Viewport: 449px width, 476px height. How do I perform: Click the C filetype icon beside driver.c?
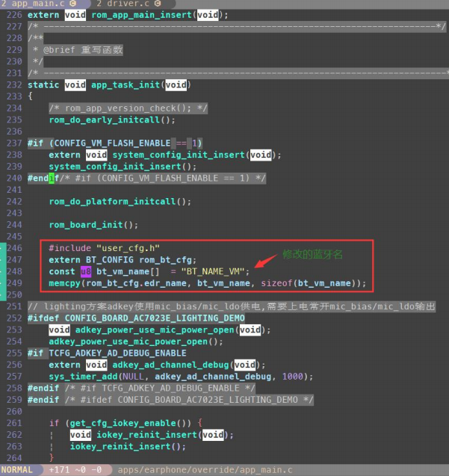(158, 3)
